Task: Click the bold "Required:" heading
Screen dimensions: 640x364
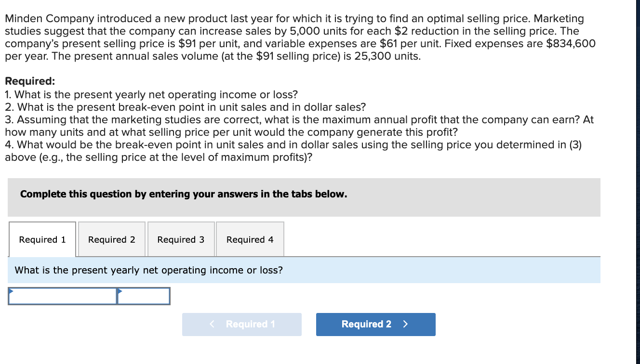Action: (30, 81)
